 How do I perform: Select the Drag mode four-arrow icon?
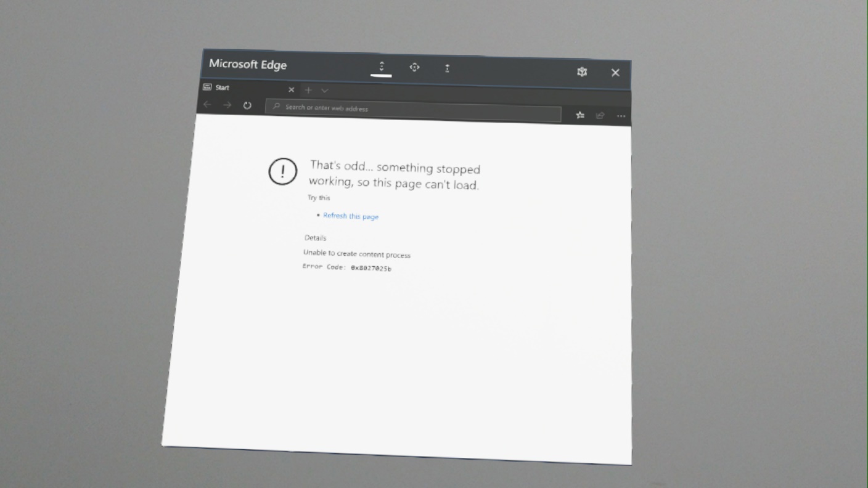(x=414, y=67)
